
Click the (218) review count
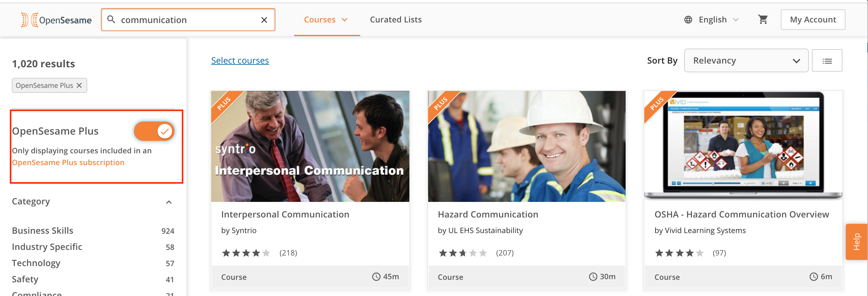pos(288,253)
